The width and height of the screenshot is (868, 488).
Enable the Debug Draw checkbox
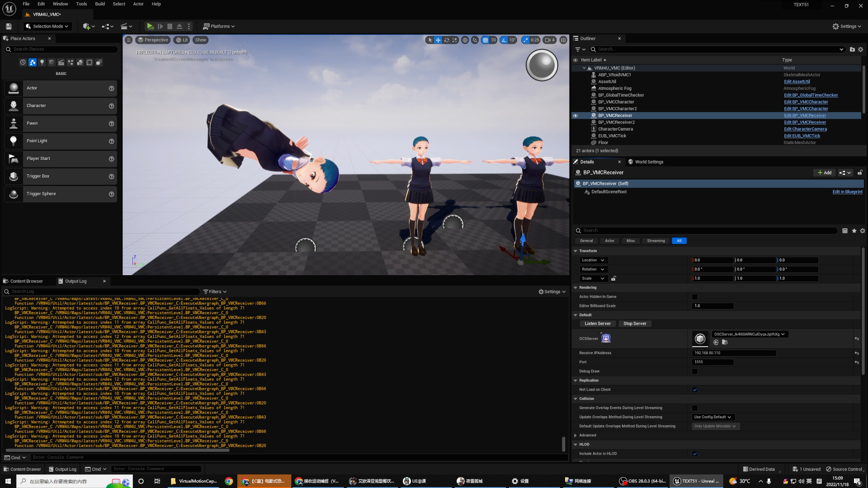695,371
